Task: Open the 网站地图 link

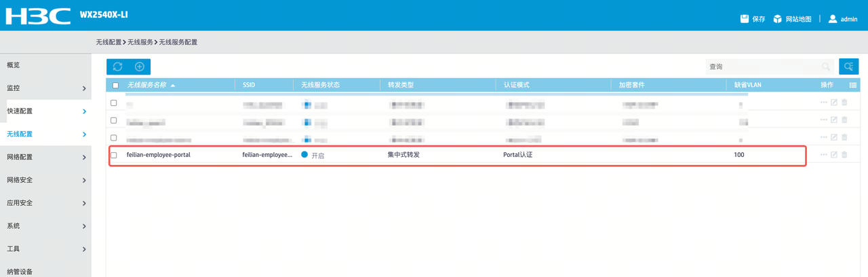Action: coord(798,19)
